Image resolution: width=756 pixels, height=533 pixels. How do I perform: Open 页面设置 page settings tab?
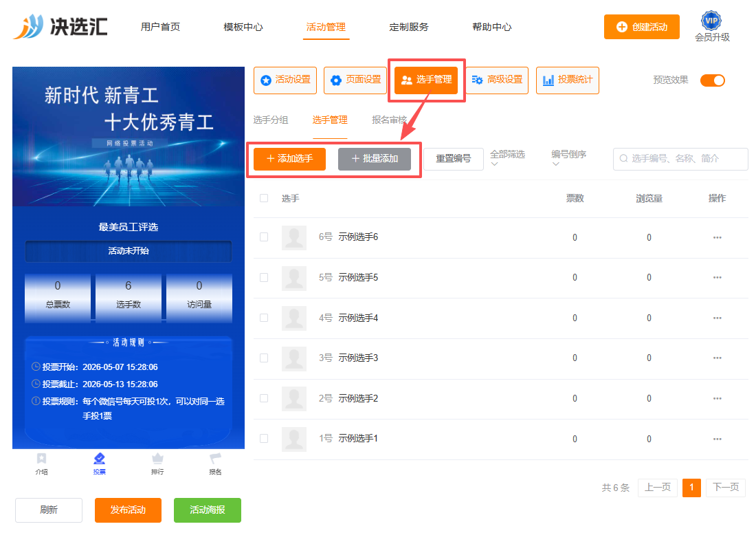pyautogui.click(x=355, y=80)
